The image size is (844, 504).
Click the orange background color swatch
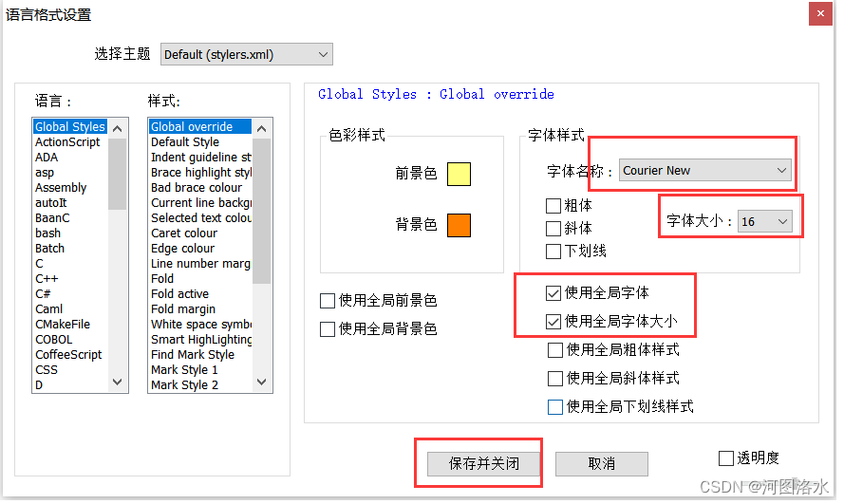[459, 225]
